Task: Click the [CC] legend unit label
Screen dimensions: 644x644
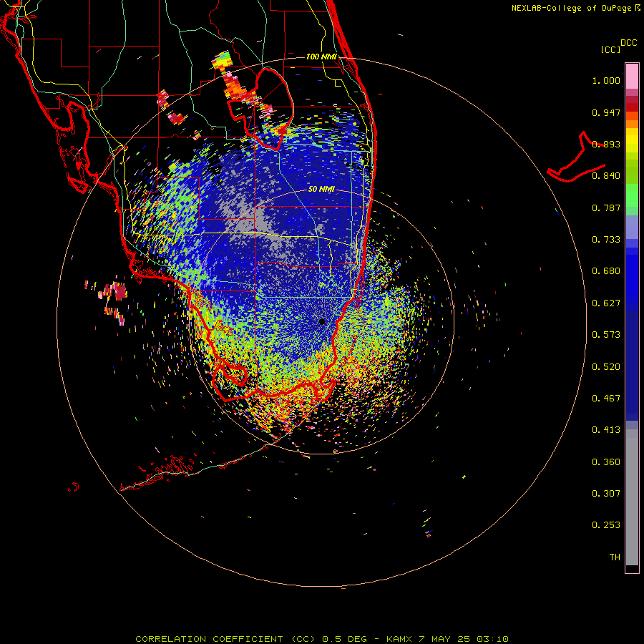Action: click(611, 49)
